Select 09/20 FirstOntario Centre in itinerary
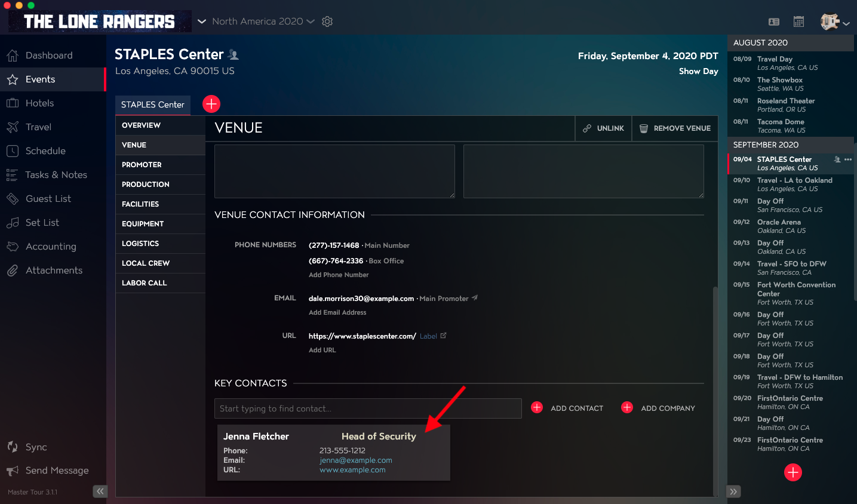The image size is (857, 504). [791, 402]
